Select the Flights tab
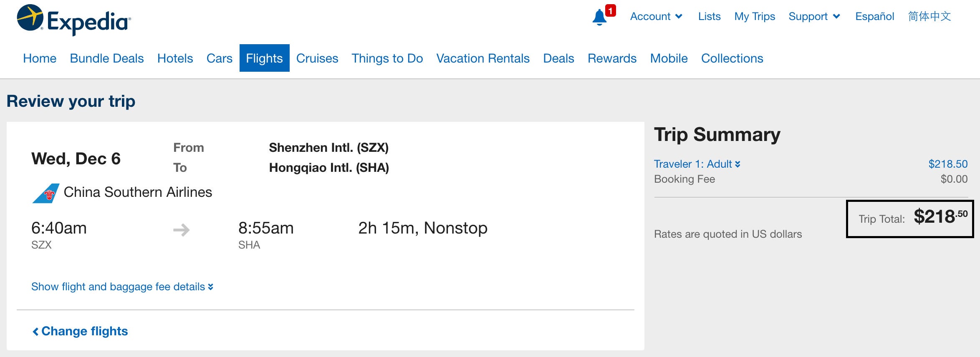The image size is (980, 357). pos(264,58)
